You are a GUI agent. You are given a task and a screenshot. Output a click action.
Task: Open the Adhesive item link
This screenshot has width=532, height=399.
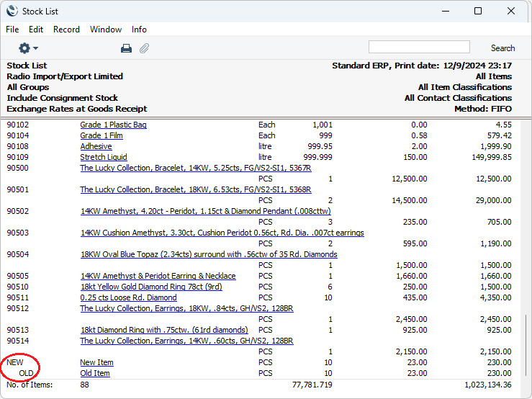tap(96, 146)
